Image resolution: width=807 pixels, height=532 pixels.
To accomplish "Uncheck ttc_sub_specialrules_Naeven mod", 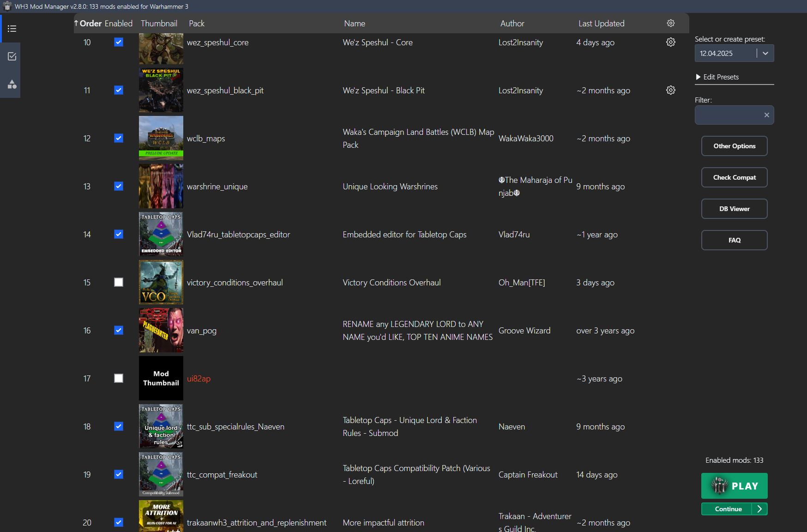I will coord(119,426).
